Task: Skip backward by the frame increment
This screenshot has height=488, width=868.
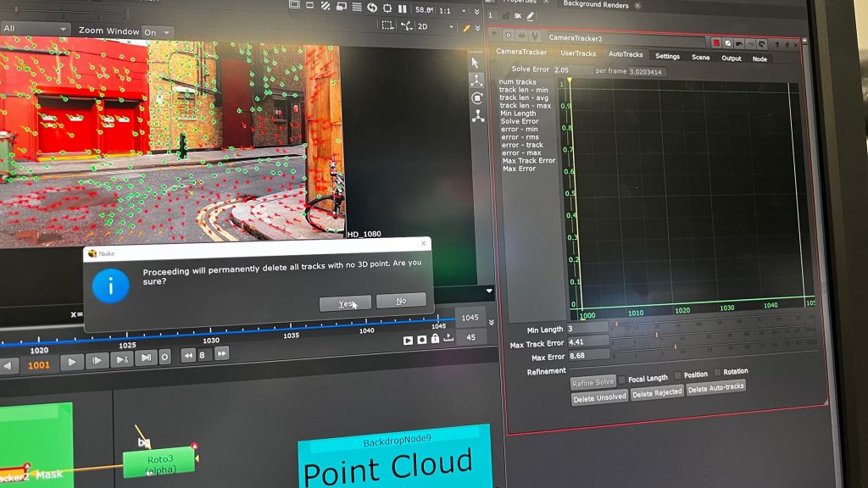Action: (x=188, y=355)
